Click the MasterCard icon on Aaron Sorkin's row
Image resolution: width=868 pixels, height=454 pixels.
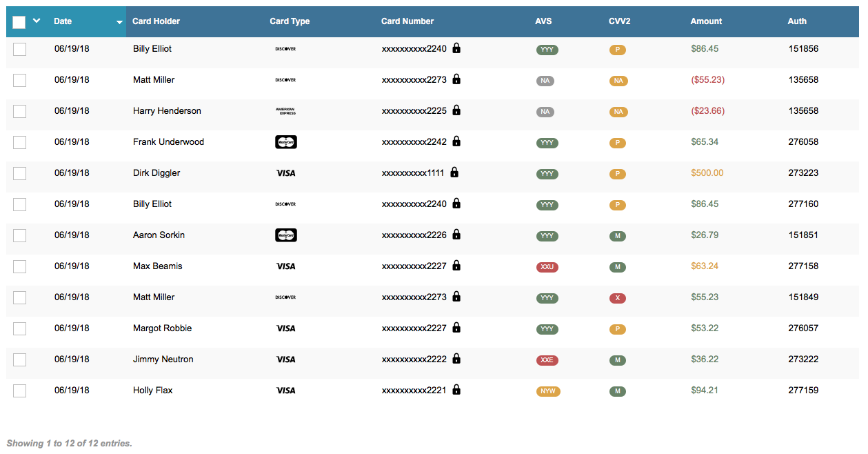tap(285, 235)
